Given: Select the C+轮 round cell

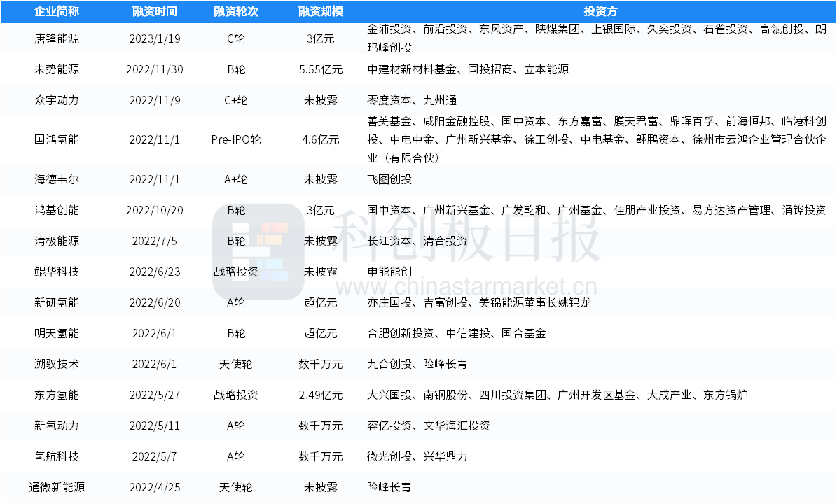Looking at the screenshot, I should (x=235, y=100).
